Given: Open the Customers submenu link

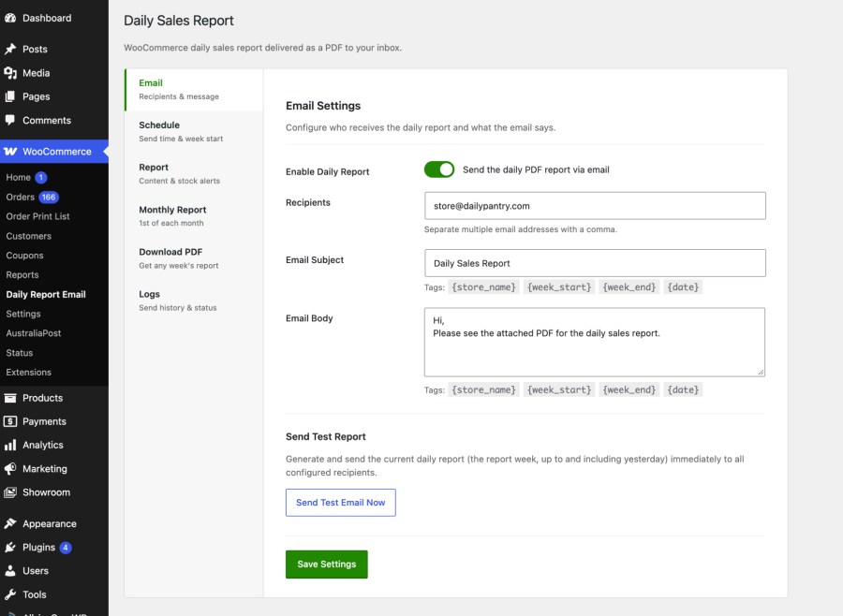Looking at the screenshot, I should click(x=28, y=236).
